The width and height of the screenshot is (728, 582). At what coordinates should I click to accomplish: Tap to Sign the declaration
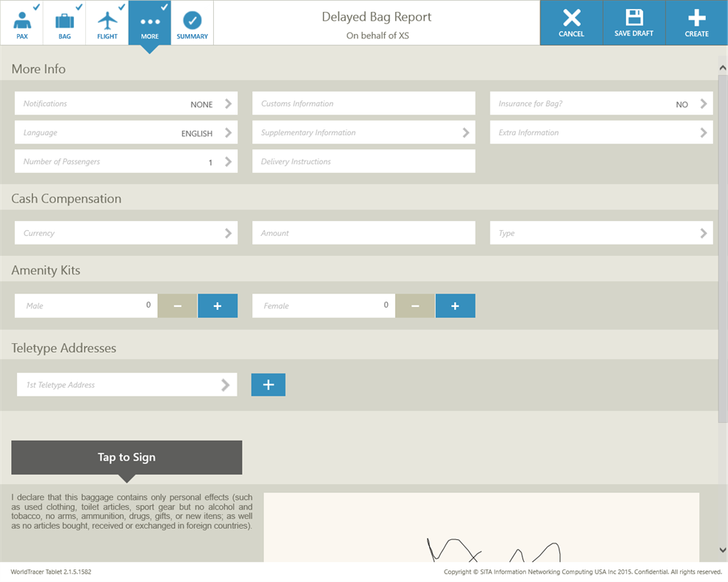[127, 457]
